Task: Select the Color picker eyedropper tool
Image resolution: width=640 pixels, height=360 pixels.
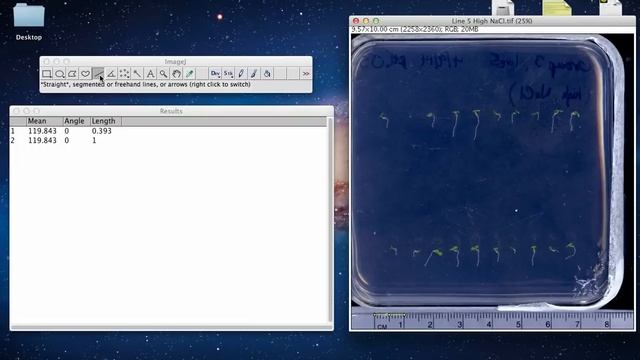Action: coord(189,73)
